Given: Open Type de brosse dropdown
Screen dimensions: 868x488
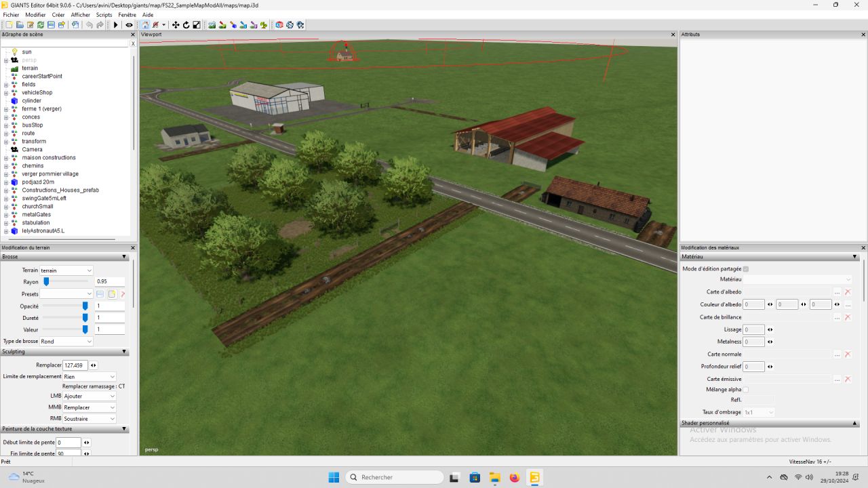Looking at the screenshot, I should (x=66, y=342).
